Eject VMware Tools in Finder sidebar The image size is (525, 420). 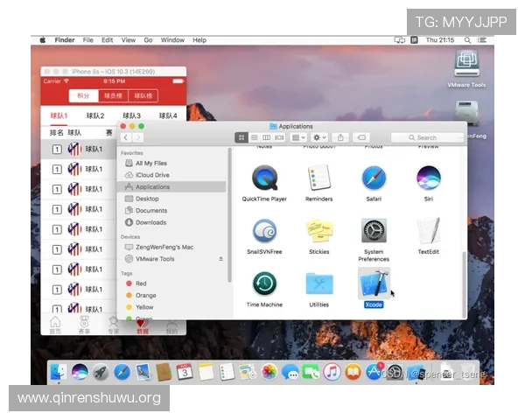point(221,259)
